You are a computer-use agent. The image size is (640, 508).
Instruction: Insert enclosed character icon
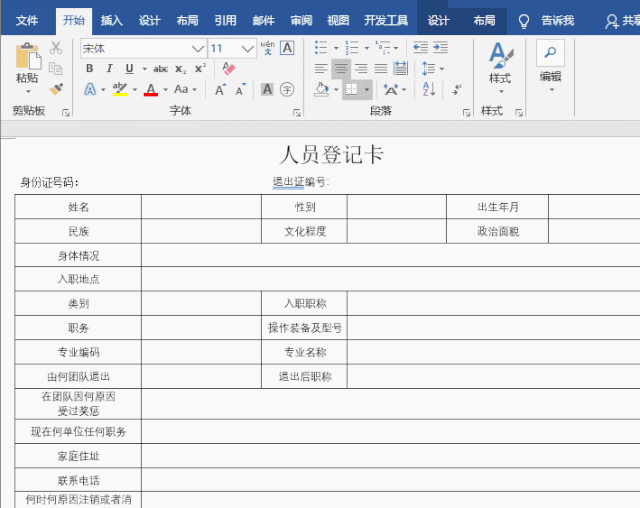click(x=287, y=89)
